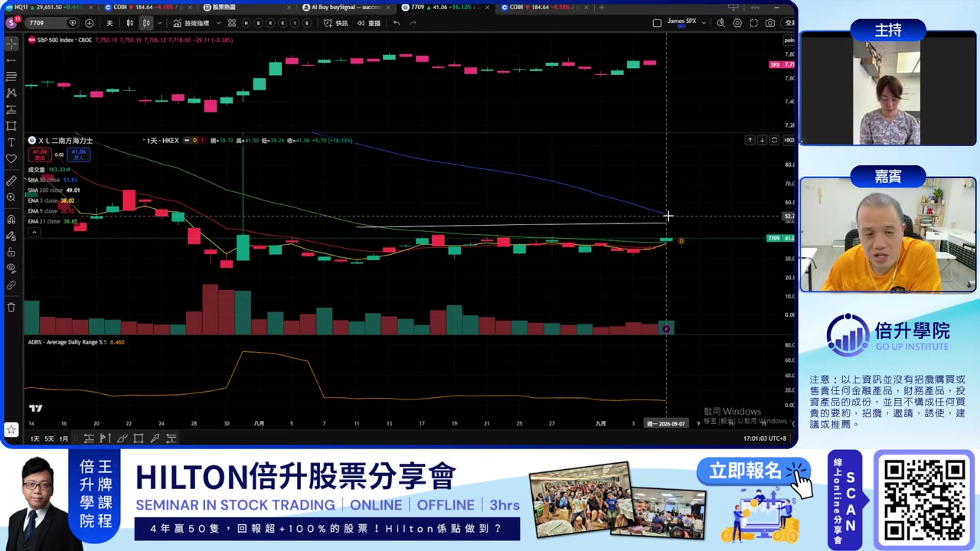Open the favorites heart tool
980x551 pixels.
click(x=11, y=159)
